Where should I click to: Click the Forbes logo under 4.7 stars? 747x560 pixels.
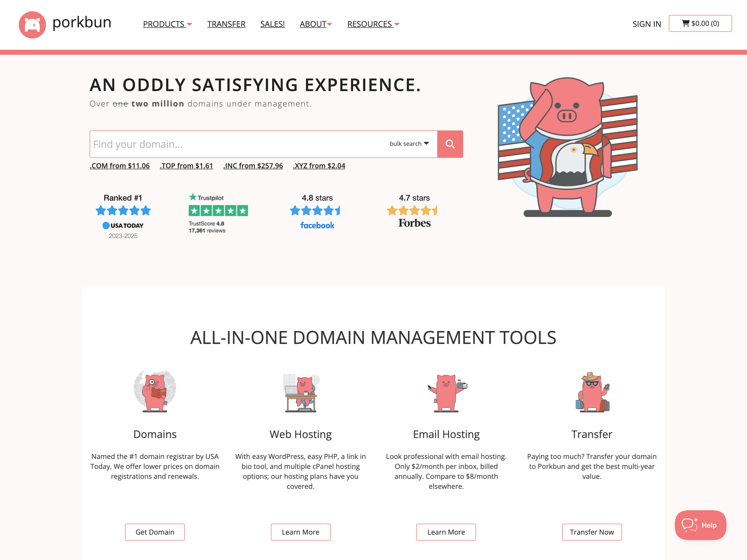[x=414, y=223]
